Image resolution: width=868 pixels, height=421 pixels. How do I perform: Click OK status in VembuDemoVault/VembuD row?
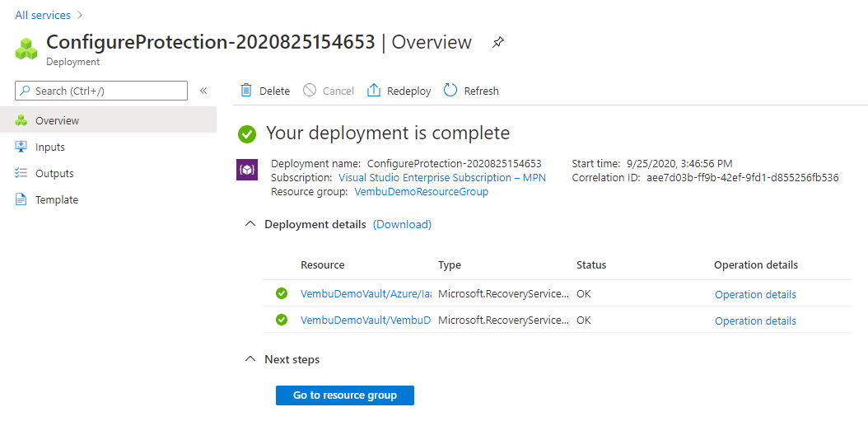(x=583, y=320)
